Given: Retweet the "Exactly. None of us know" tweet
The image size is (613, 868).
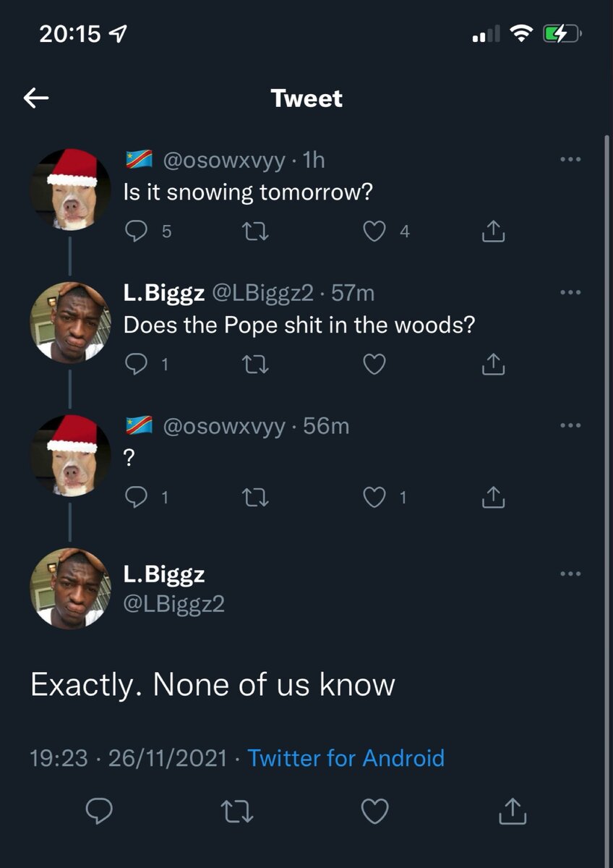Looking at the screenshot, I should (236, 811).
